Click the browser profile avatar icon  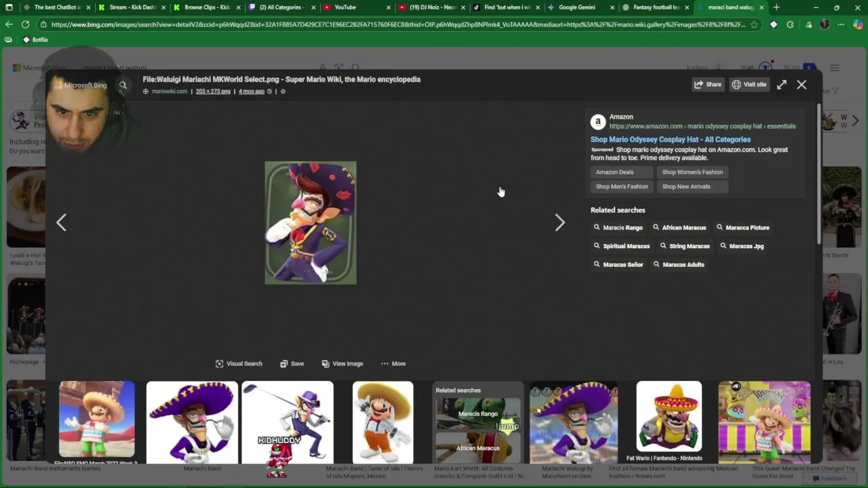click(x=825, y=24)
